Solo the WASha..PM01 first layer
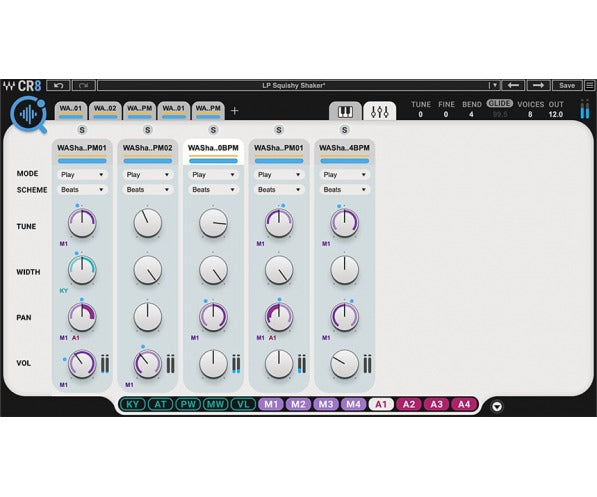This screenshot has width=597, height=497. click(82, 130)
